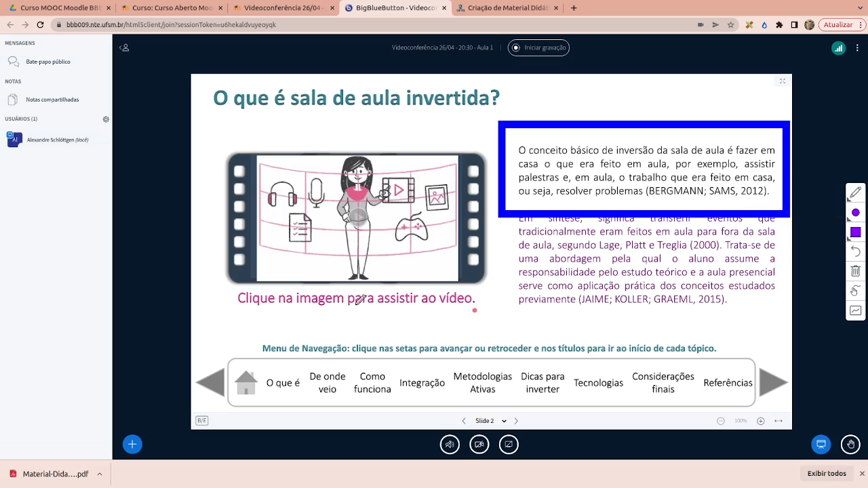Toggle multi-user whiteboard mode

[x=855, y=310]
